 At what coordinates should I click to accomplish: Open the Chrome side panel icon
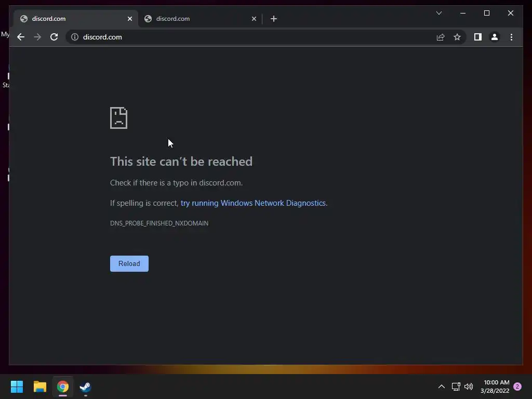(x=478, y=37)
